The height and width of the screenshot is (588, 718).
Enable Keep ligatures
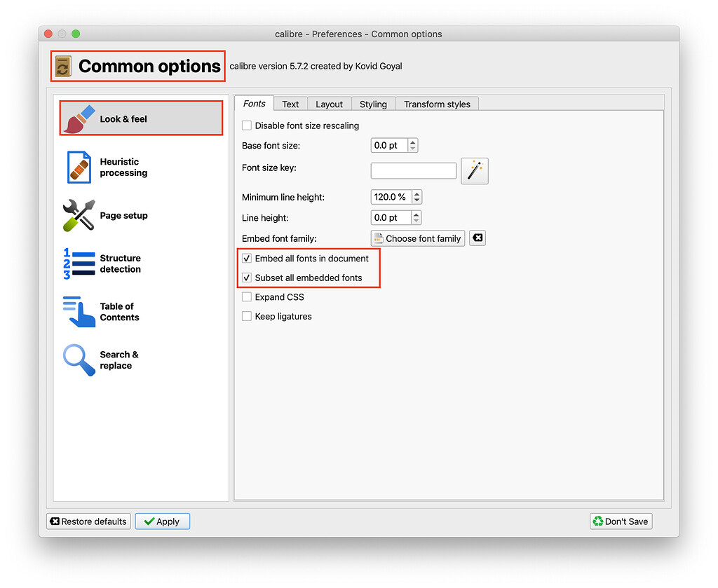[x=247, y=316]
